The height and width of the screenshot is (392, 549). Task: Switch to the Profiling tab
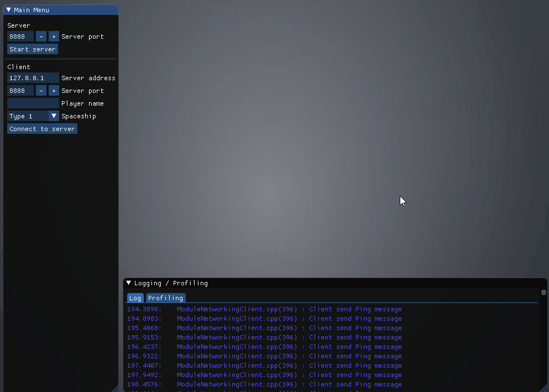165,298
